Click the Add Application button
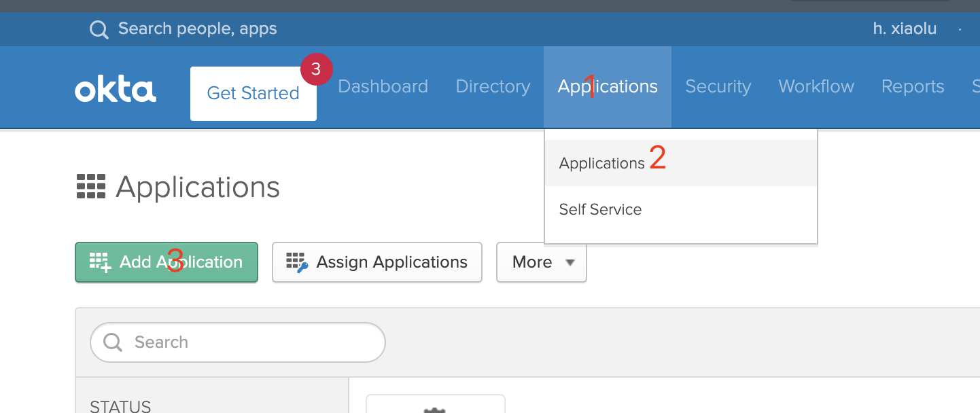This screenshot has width=980, height=413. click(x=167, y=262)
